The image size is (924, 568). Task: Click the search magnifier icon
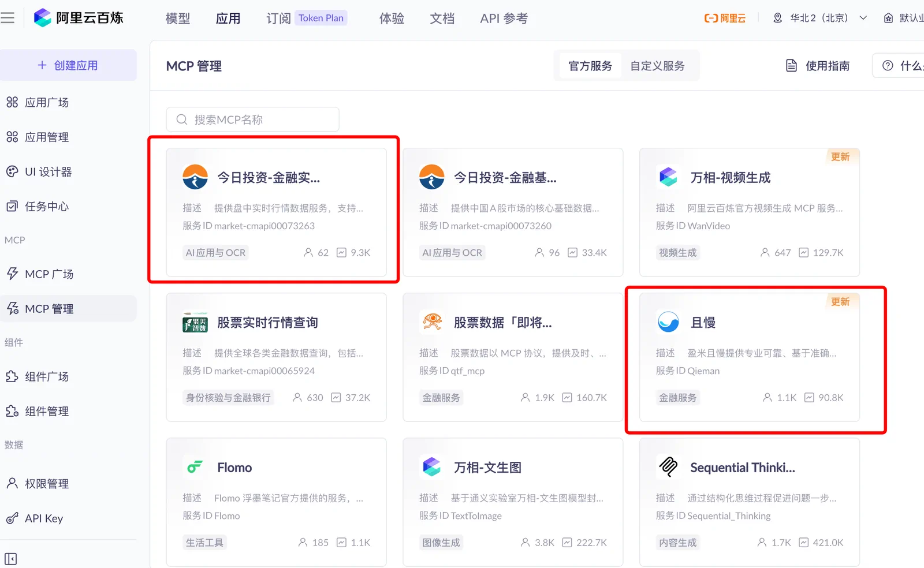182,119
